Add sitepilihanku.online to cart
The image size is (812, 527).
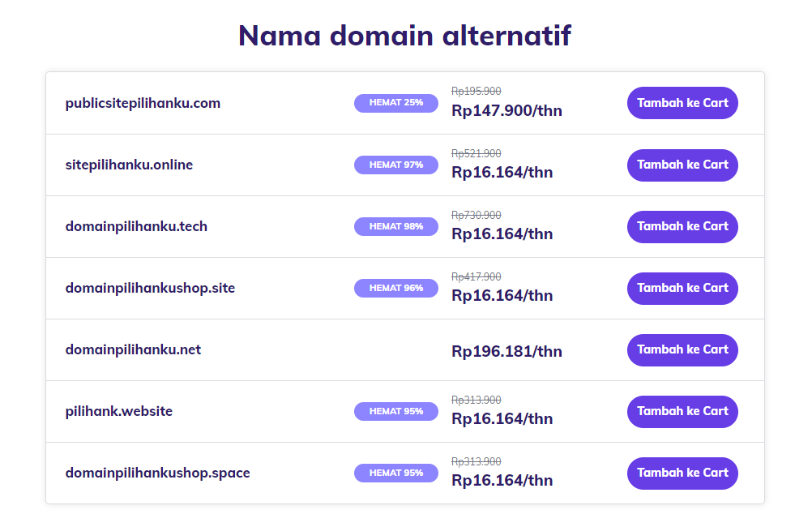click(682, 165)
